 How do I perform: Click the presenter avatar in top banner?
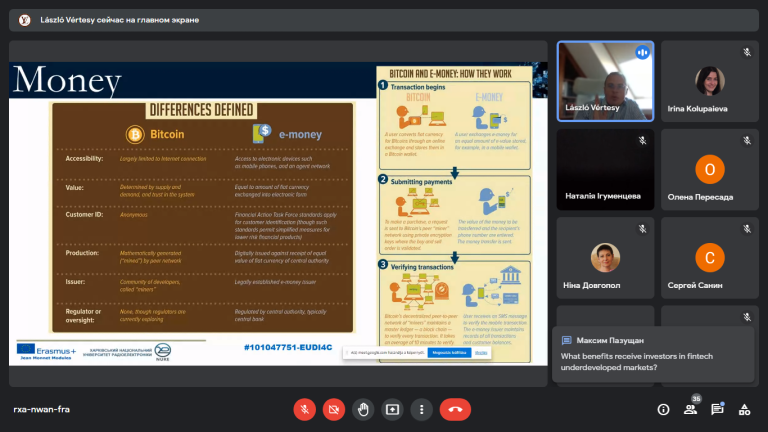(24, 20)
